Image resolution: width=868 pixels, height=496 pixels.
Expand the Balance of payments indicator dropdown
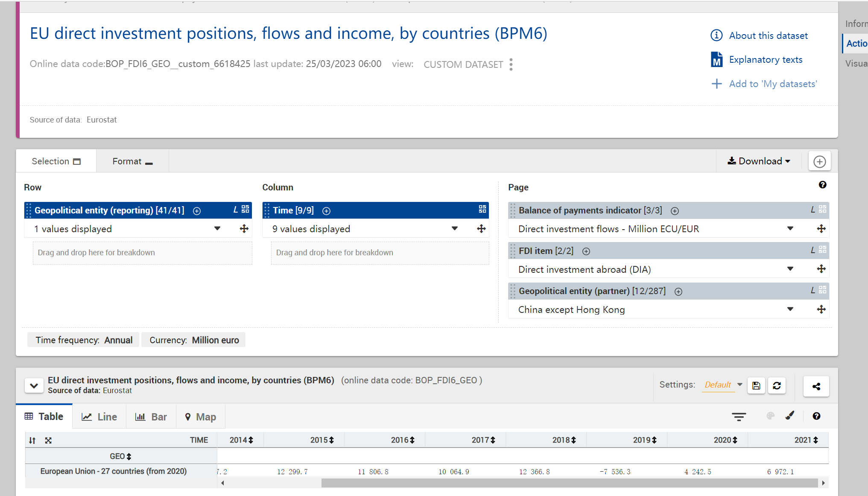[790, 229]
